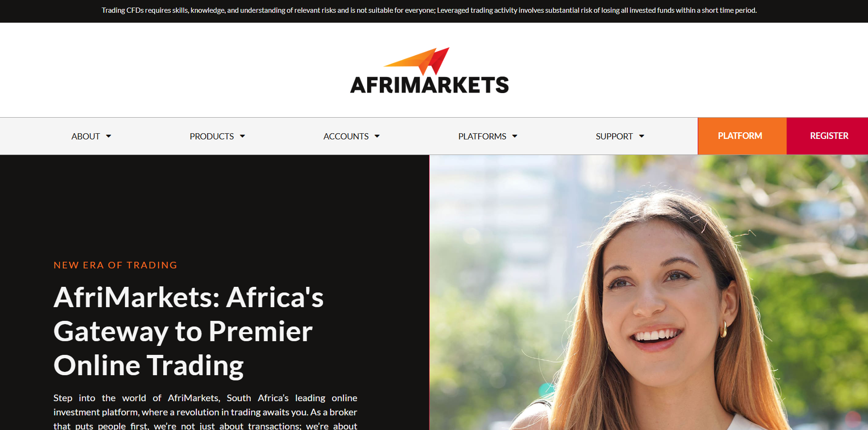Open the ABOUT menu item
Image resolution: width=868 pixels, height=430 pixels.
point(86,136)
